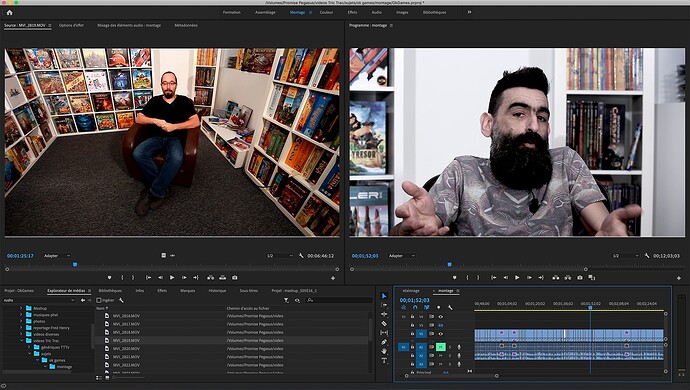This screenshot has height=390, width=690.
Task: Switch to the Couleur workspace tab
Action: [x=326, y=12]
